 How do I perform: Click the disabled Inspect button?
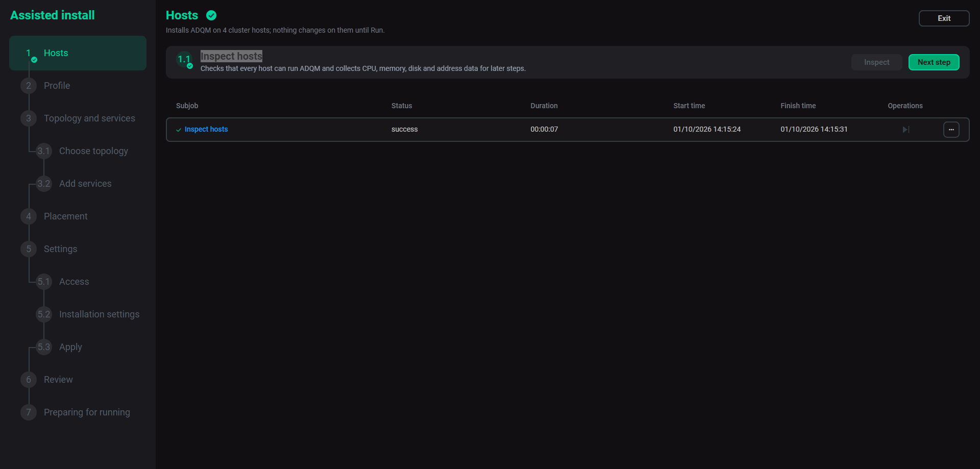coord(876,62)
